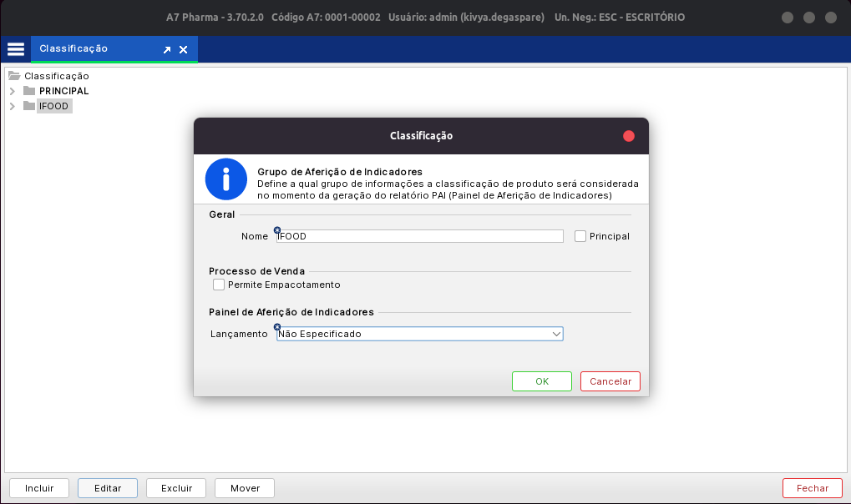This screenshot has height=504, width=851.
Task: Click the clear badge icon on the Lançamento field
Action: point(277,326)
